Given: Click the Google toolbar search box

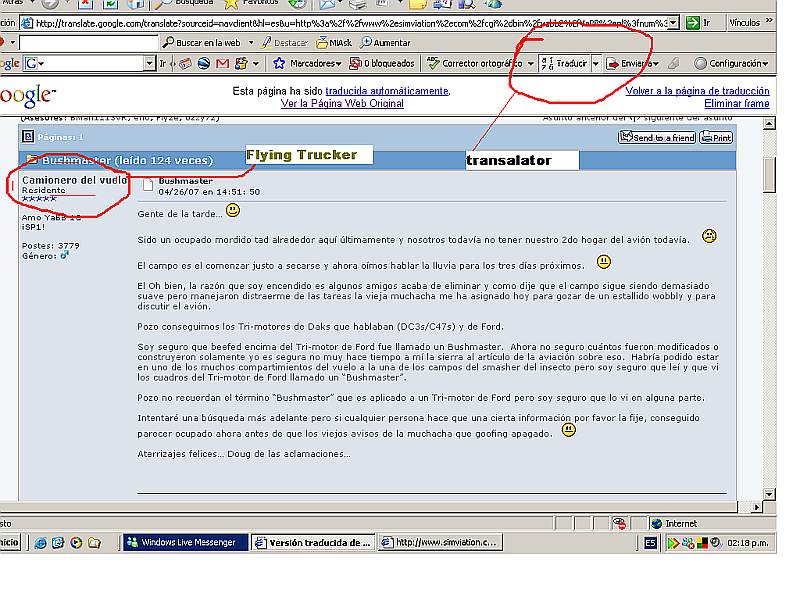Looking at the screenshot, I should [90, 63].
